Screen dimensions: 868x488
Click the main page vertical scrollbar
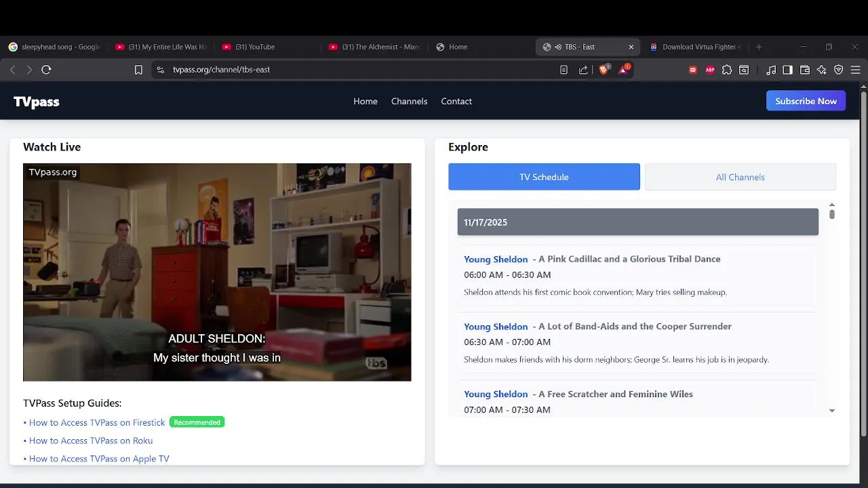pyautogui.click(x=863, y=264)
